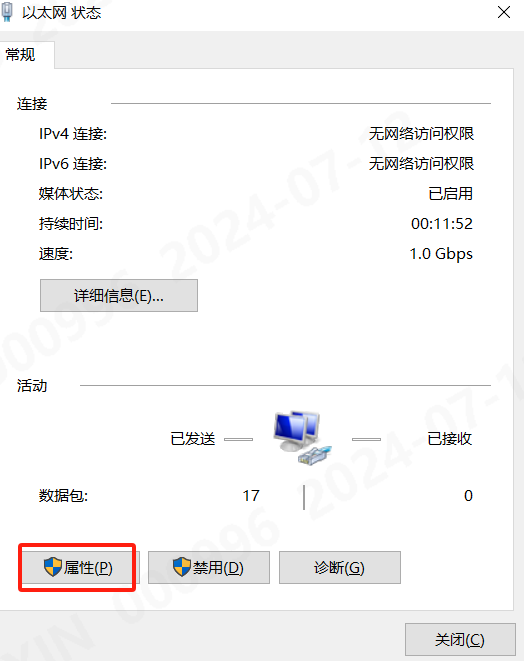The image size is (524, 661).
Task: Click the 持续时间 00:11:52 value
Action: (442, 223)
